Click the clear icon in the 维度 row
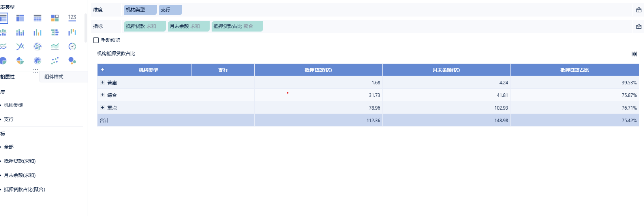The image size is (644, 216). tap(638, 10)
